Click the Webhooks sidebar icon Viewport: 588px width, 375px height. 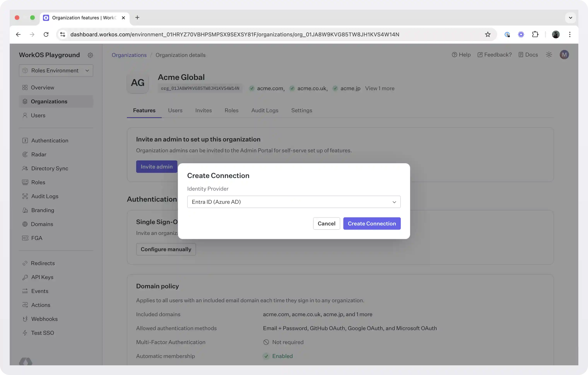coord(25,319)
